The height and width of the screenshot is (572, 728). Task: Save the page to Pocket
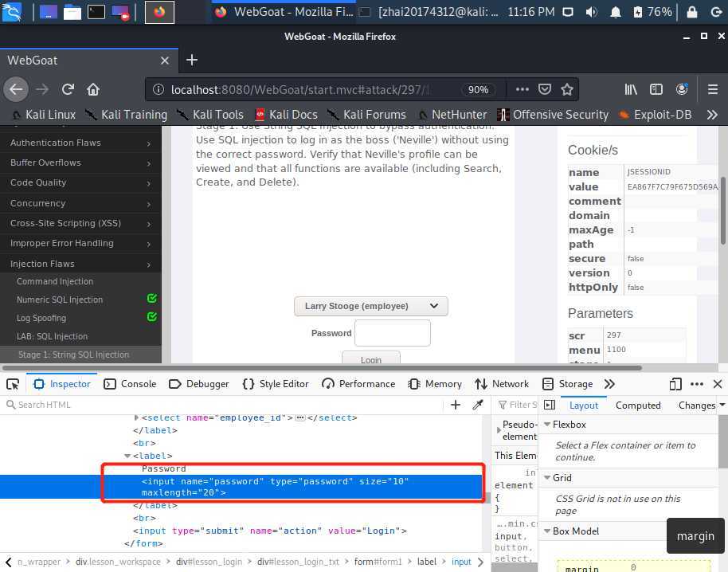[x=545, y=89]
